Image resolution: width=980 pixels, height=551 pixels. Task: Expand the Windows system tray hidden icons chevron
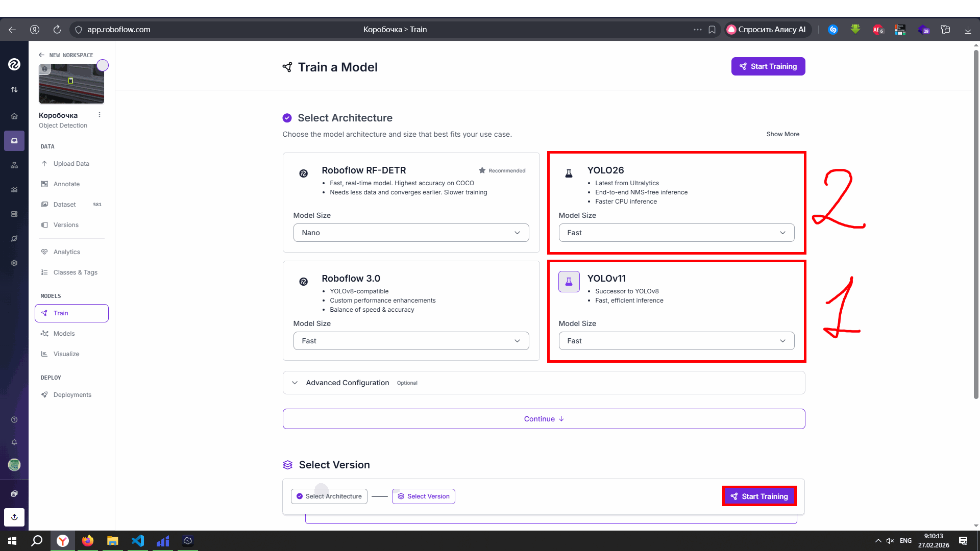pos(878,541)
